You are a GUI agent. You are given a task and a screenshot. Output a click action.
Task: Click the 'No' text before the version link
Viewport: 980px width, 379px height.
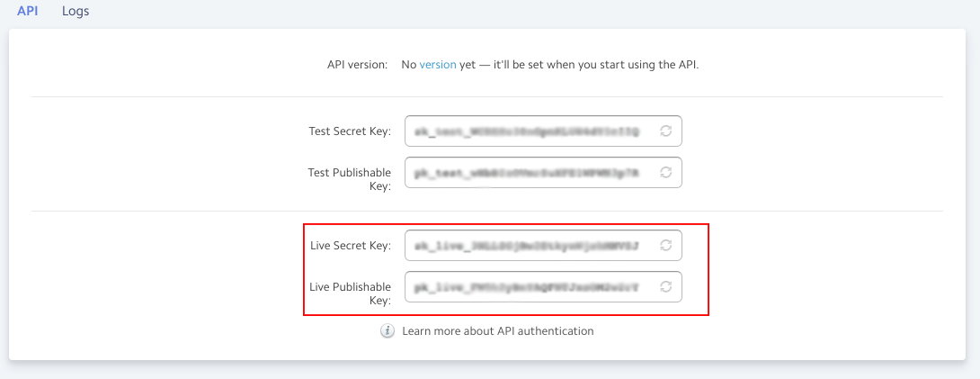pos(409,65)
